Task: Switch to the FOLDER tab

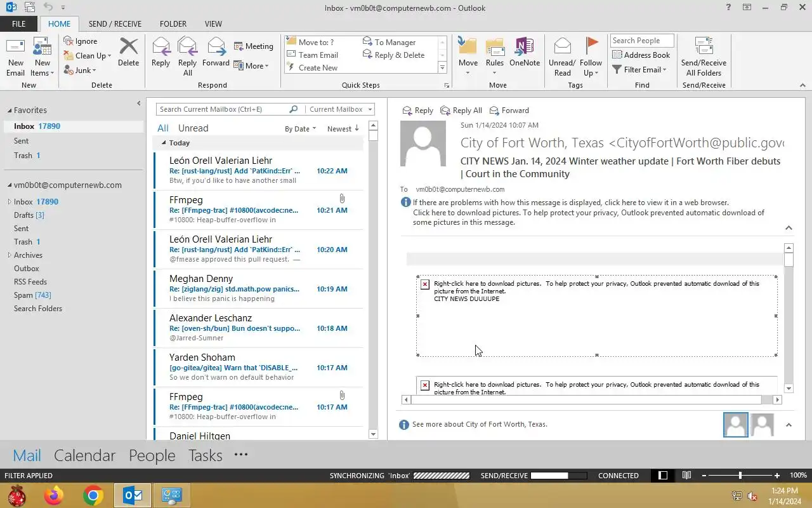Action: (x=173, y=24)
